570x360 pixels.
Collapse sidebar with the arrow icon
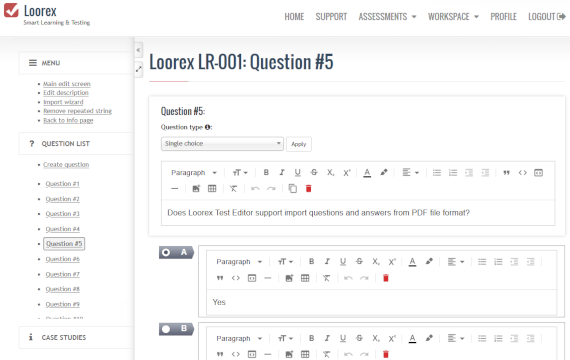point(138,50)
